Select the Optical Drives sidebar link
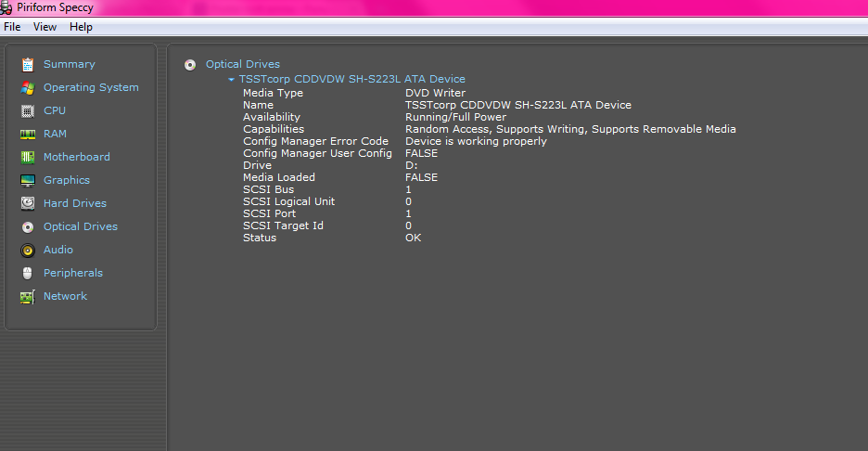Screen dimensions: 868x451 point(81,226)
